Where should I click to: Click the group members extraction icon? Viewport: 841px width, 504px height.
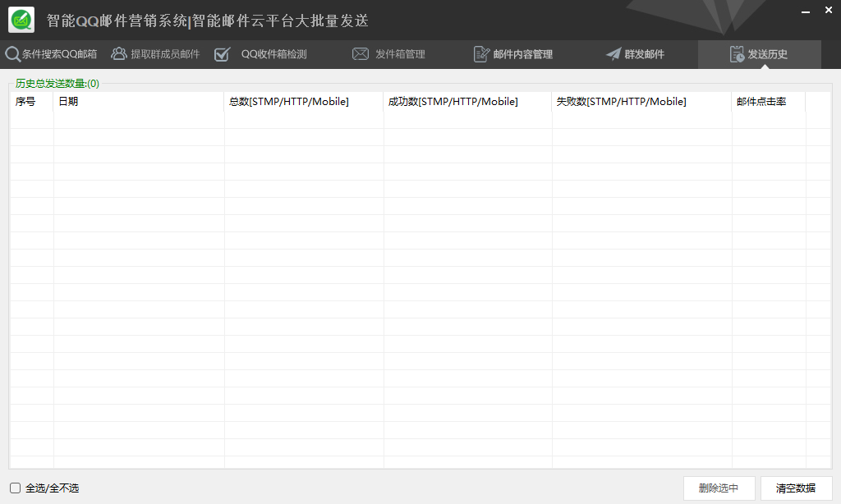tap(119, 54)
